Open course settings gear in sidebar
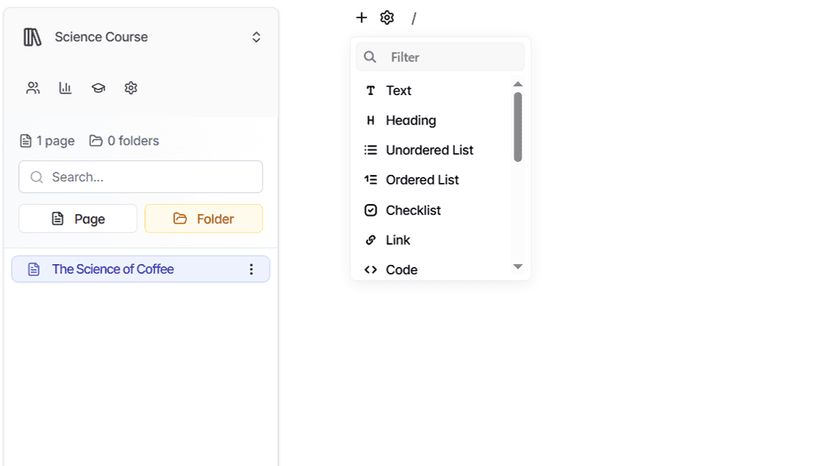Screen dimensions: 828x466 coord(131,88)
